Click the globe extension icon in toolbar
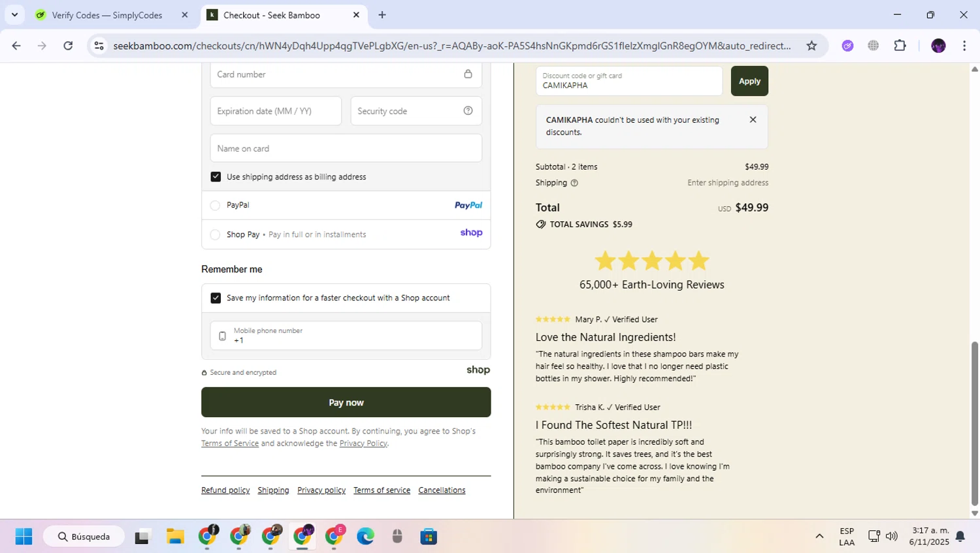The height and width of the screenshot is (553, 980). pyautogui.click(x=873, y=46)
